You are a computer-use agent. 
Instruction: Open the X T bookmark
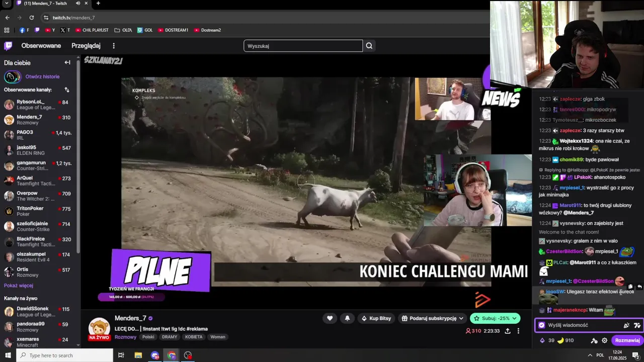point(65,30)
